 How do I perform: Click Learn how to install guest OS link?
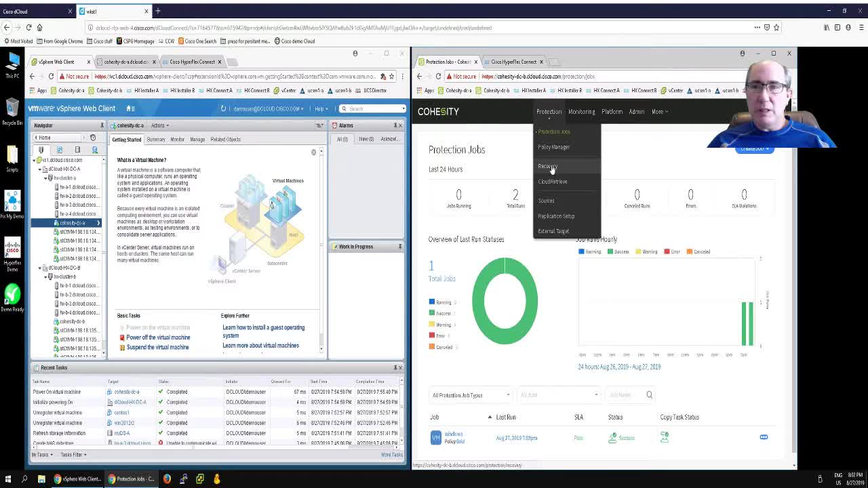[264, 331]
